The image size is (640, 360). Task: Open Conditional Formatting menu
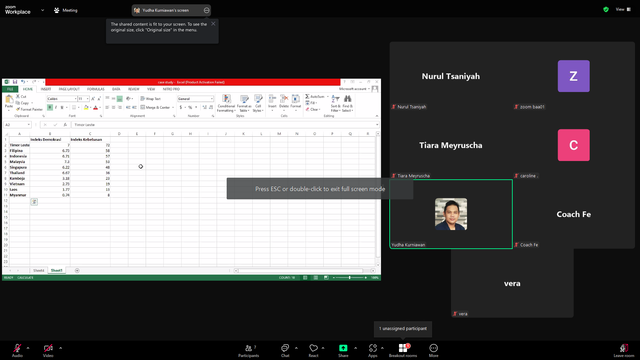[226, 103]
